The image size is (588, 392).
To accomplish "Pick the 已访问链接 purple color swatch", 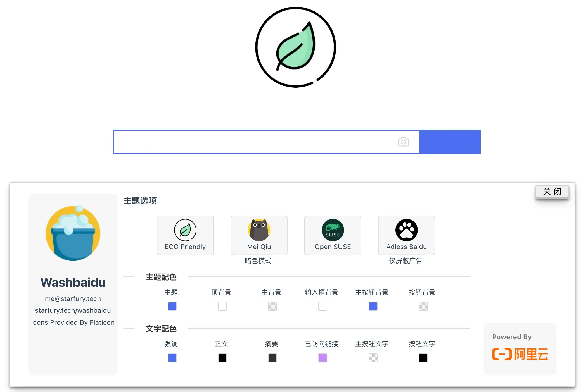I will click(323, 358).
